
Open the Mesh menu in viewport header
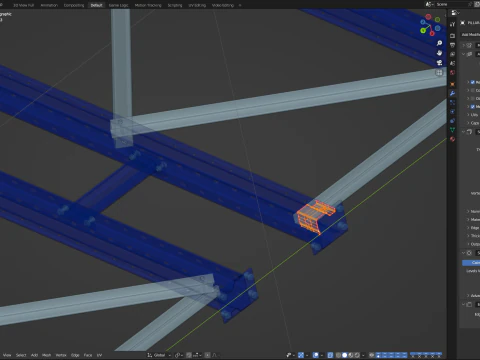coord(46,355)
